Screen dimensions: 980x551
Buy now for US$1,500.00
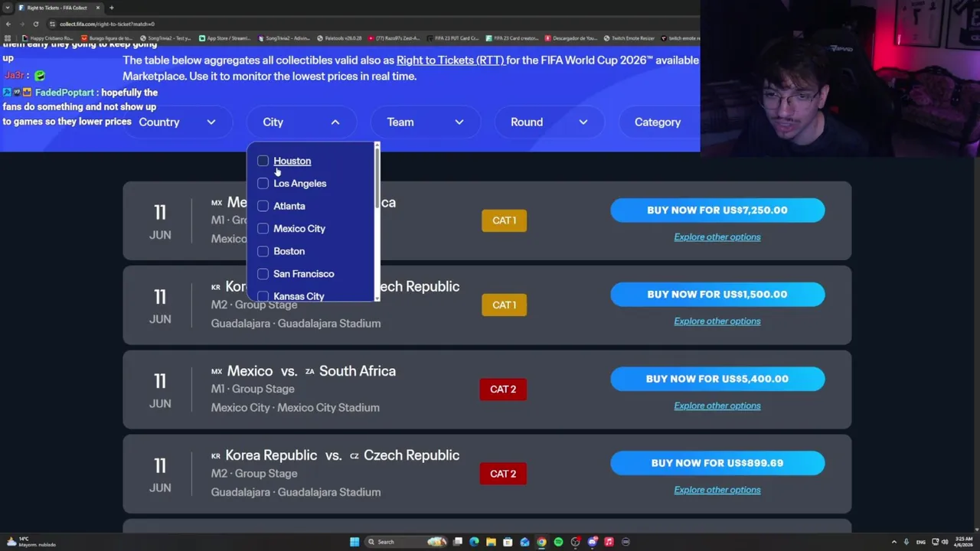(x=717, y=295)
